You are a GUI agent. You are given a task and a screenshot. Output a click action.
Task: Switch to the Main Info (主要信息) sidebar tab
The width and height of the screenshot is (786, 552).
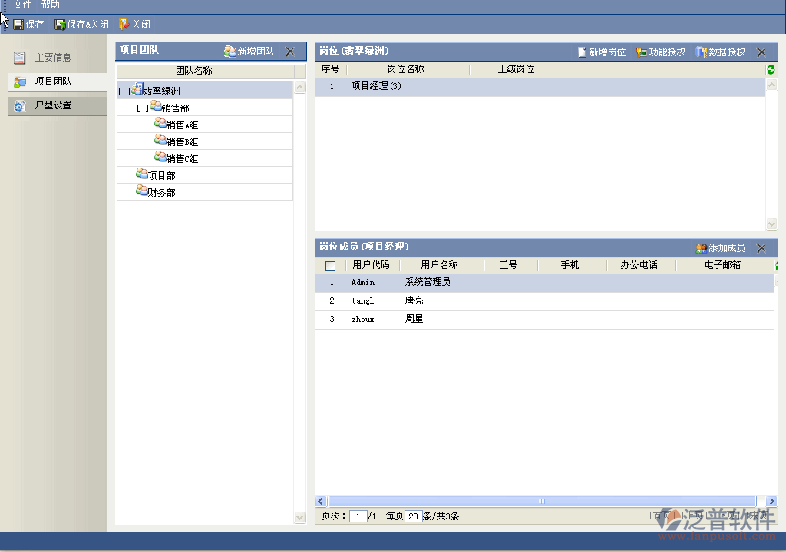(52, 58)
